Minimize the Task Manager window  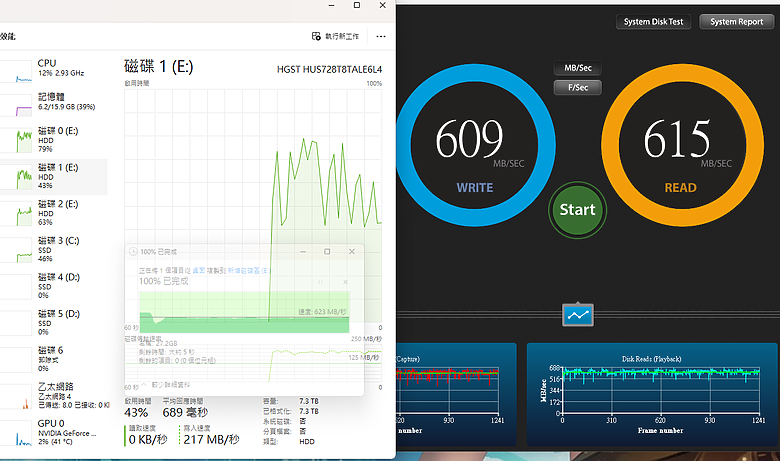tap(331, 5)
